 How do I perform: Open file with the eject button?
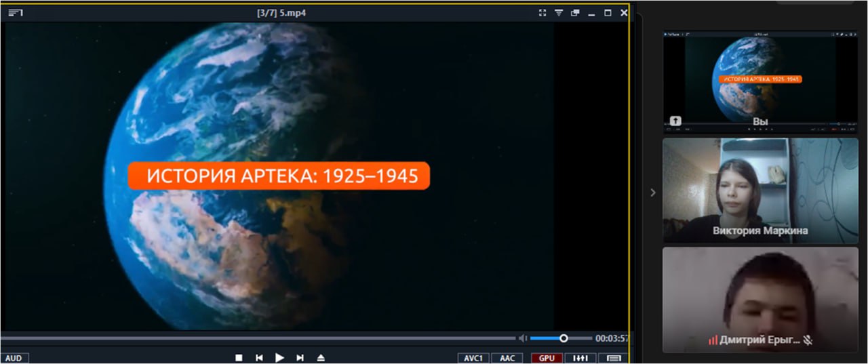(x=321, y=358)
